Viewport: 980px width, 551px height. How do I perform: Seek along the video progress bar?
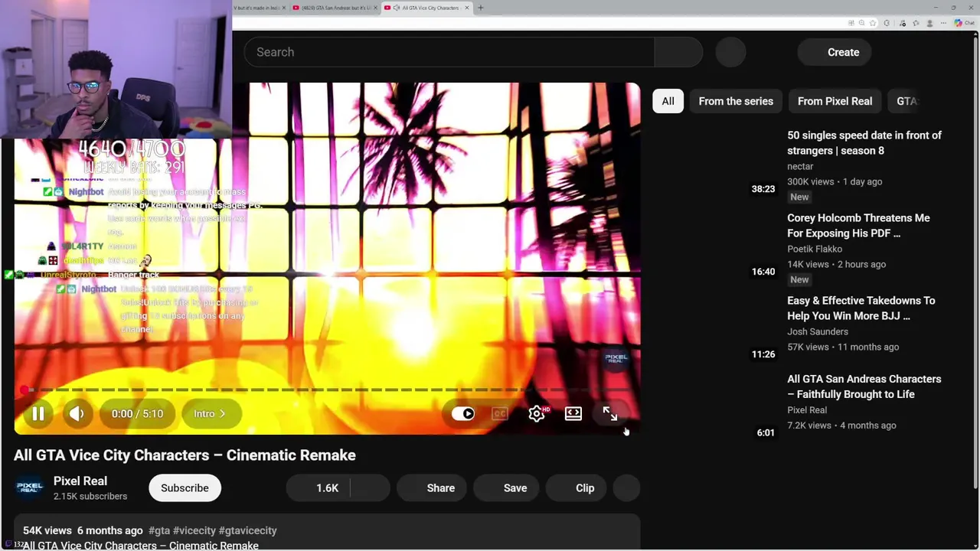click(x=327, y=390)
